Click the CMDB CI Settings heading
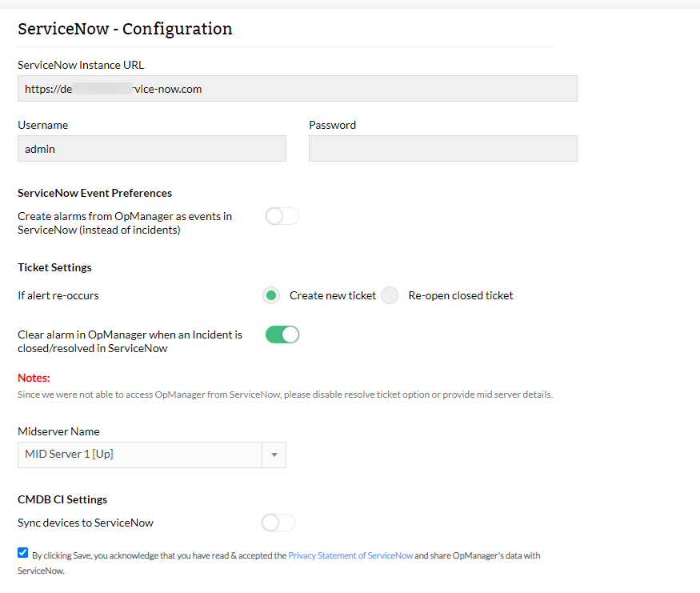 62,499
